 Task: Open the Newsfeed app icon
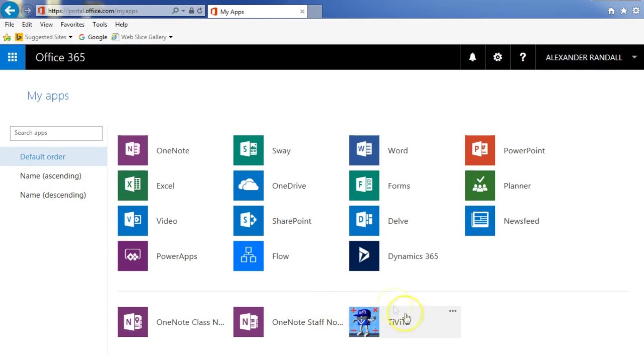(x=480, y=221)
